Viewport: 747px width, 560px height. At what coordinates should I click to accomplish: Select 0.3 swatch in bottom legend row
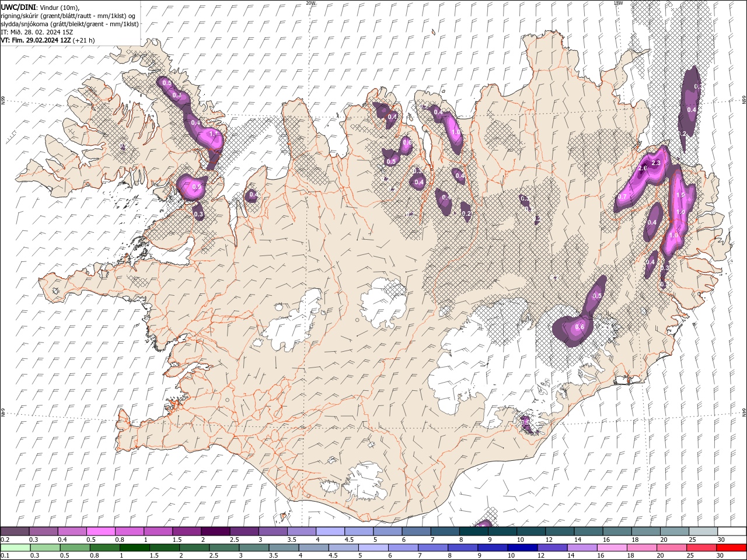44,548
